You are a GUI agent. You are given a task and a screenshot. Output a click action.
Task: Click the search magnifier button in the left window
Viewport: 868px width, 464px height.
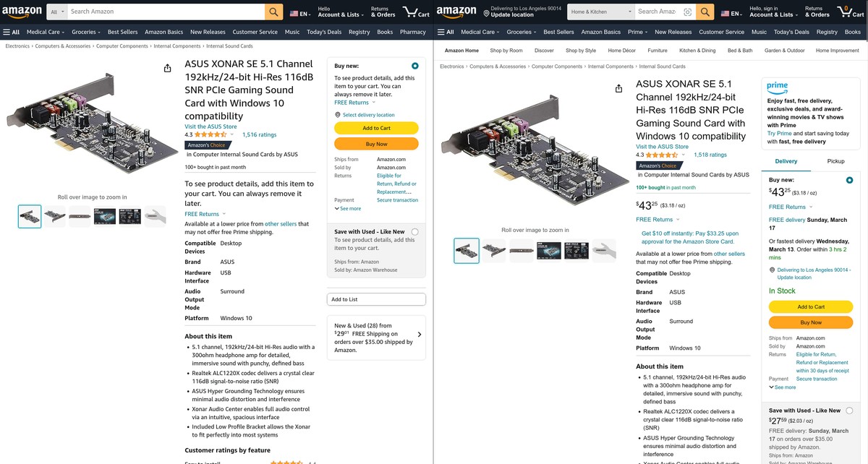274,12
